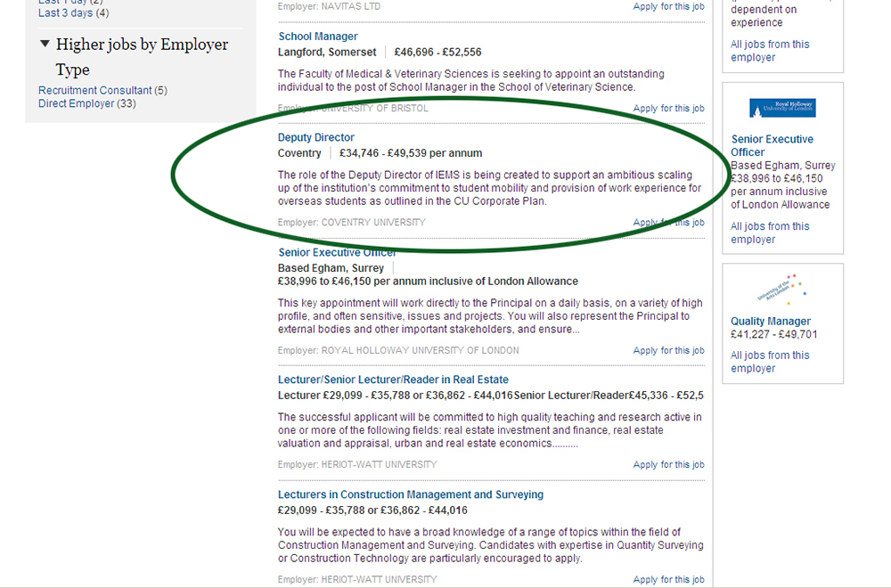Apply for the Construction Management lecturer job
The width and height of the screenshot is (891, 588).
[668, 580]
